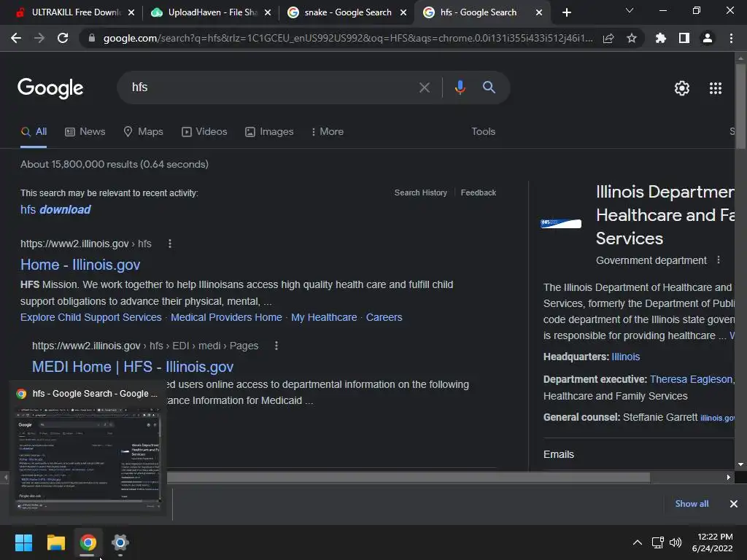Open Medical Providers Home sitelink

[226, 317]
